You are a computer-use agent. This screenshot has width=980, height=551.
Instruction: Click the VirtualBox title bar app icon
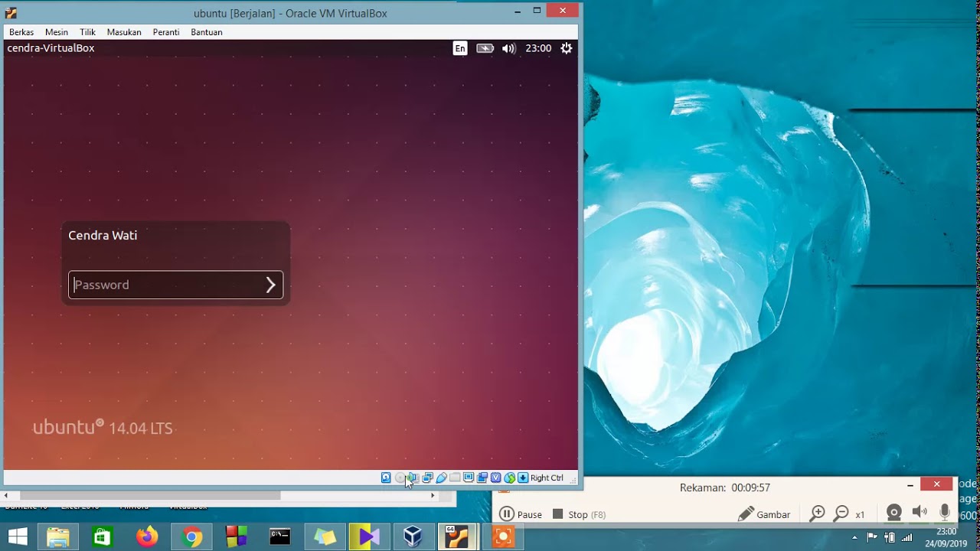coord(11,13)
